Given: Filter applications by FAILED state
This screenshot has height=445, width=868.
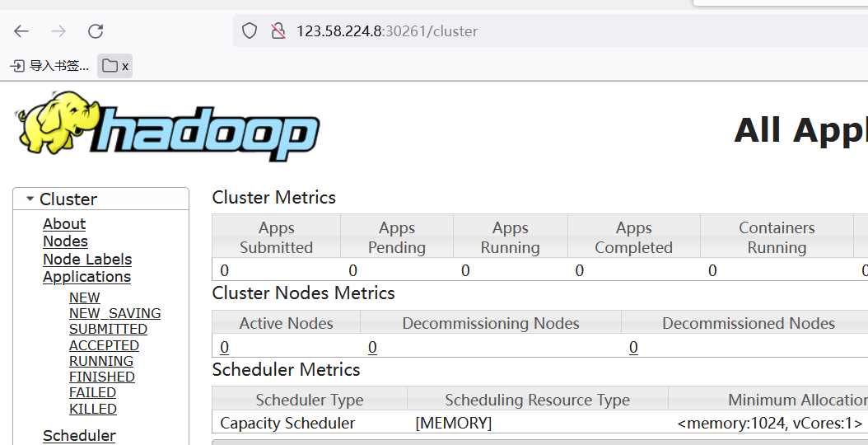Looking at the screenshot, I should point(92,393).
